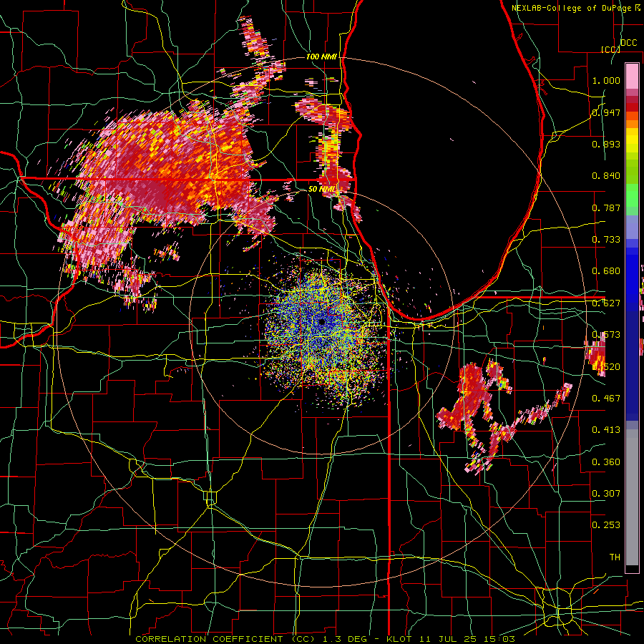644x644 pixels.
Task: Click the 15:03 timestamp in caption
Action: [499, 639]
